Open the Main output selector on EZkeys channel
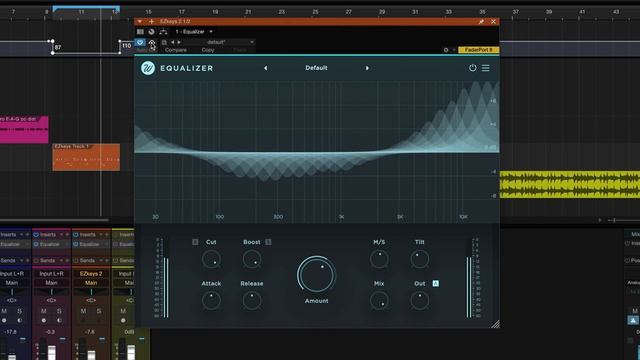 click(91, 282)
